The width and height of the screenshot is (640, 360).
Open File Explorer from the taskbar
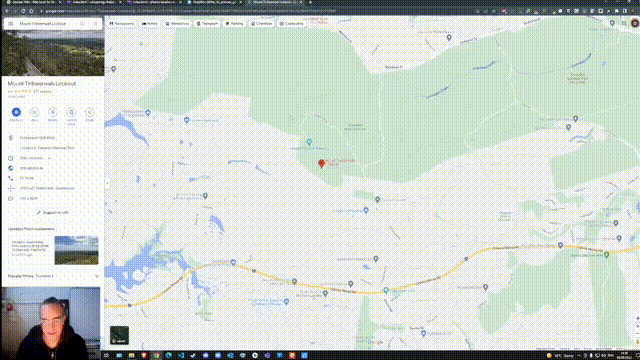pos(131,356)
